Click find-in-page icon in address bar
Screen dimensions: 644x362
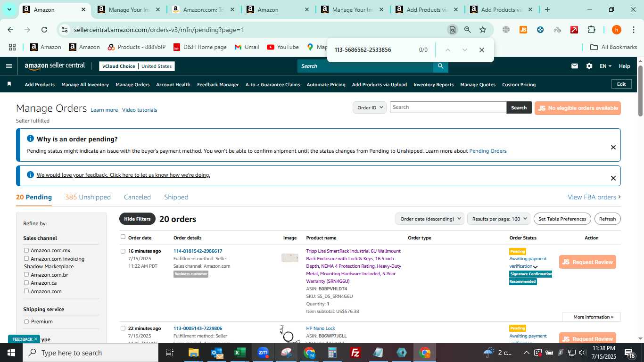(x=453, y=30)
